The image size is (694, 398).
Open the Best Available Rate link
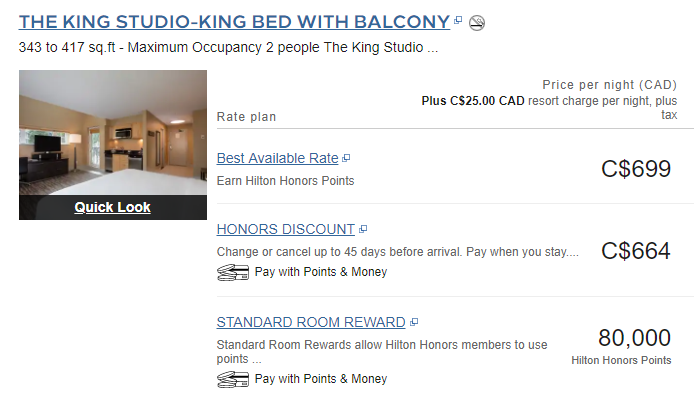tap(278, 158)
